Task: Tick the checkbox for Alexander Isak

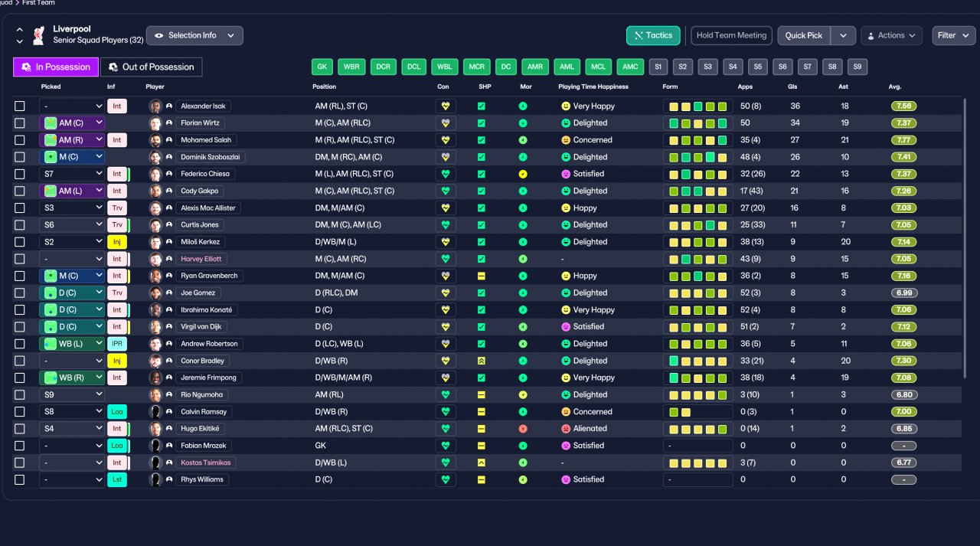Action: point(20,106)
